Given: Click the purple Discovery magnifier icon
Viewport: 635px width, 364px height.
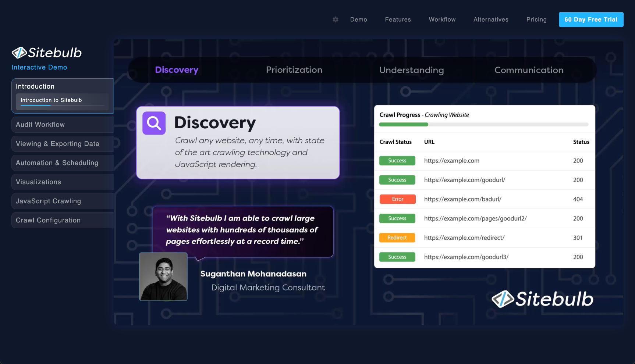Looking at the screenshot, I should (x=154, y=123).
